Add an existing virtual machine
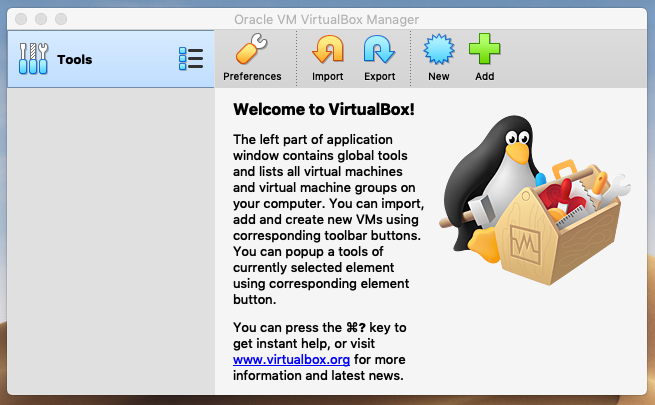This screenshot has width=655, height=405. tap(485, 58)
